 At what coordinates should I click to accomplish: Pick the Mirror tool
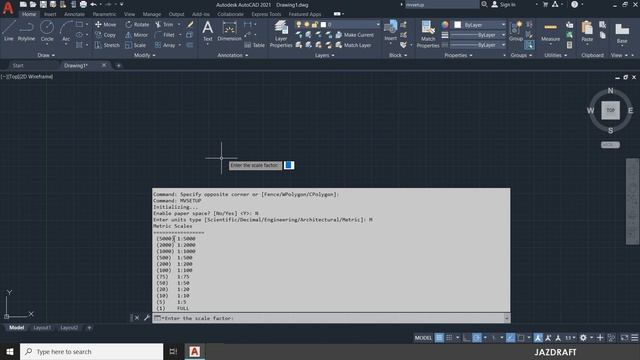point(137,35)
